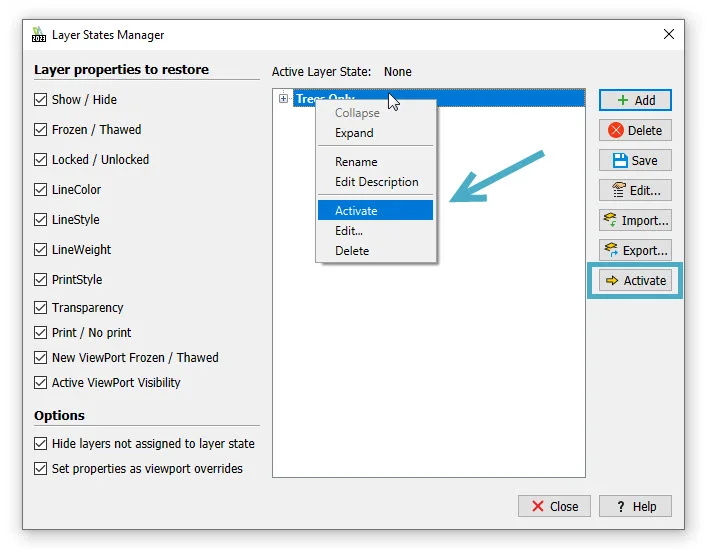Click the Import... layer states button
Viewport: 705px width, 550px height.
[635, 220]
